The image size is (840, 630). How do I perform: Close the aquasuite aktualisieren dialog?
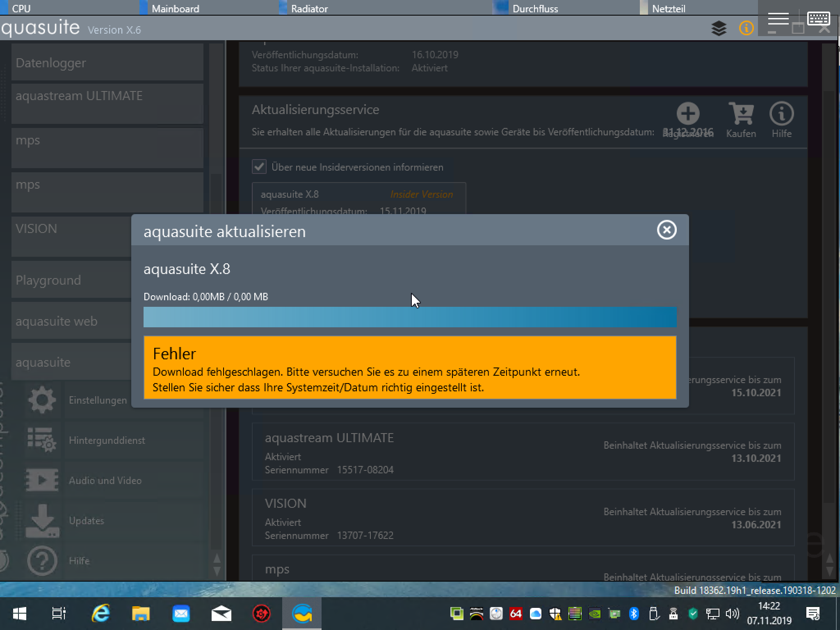click(x=667, y=230)
